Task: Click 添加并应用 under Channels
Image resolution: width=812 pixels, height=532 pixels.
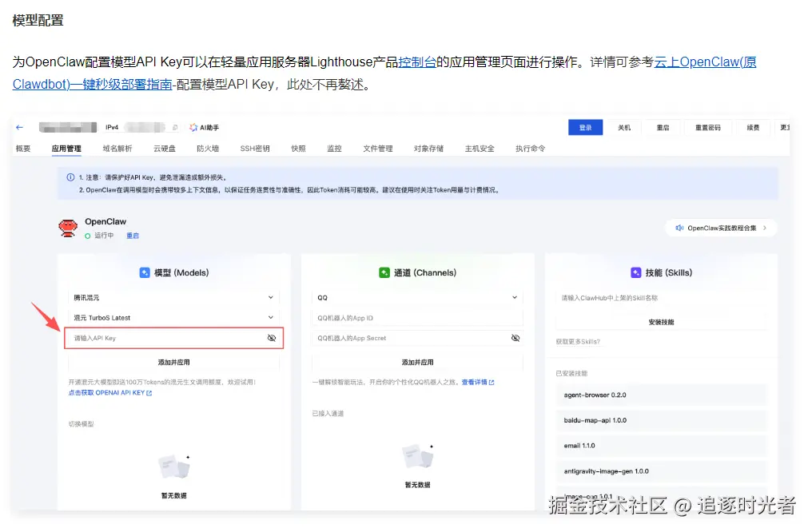Action: (x=417, y=363)
